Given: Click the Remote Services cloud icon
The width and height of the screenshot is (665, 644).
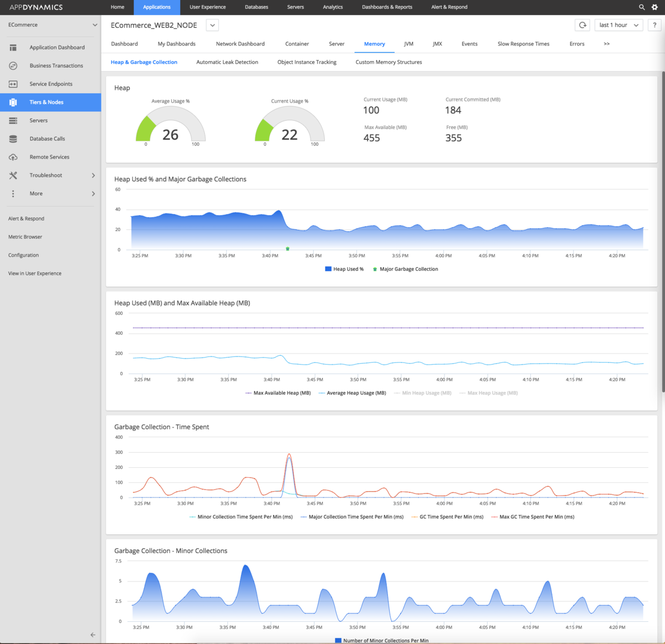Looking at the screenshot, I should (13, 157).
